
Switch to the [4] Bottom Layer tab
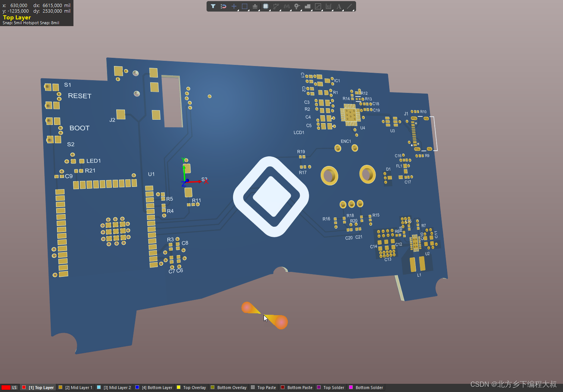pos(154,388)
